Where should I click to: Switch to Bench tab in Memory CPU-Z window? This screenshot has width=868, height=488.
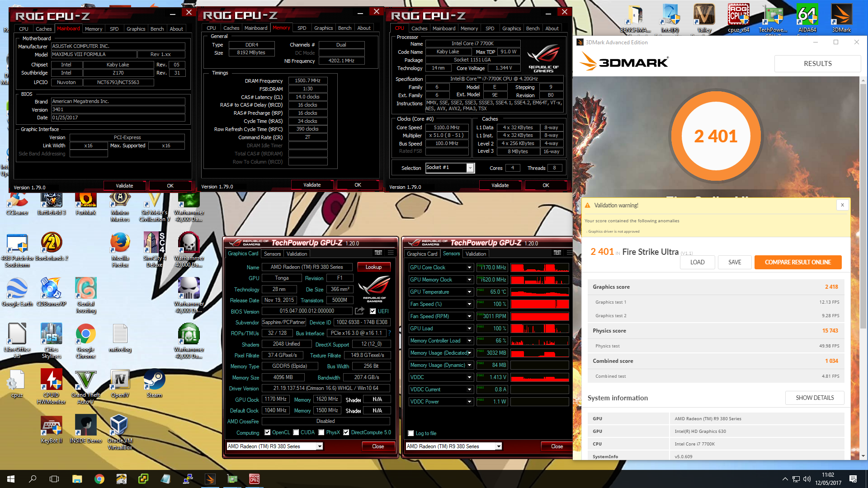[x=344, y=28]
